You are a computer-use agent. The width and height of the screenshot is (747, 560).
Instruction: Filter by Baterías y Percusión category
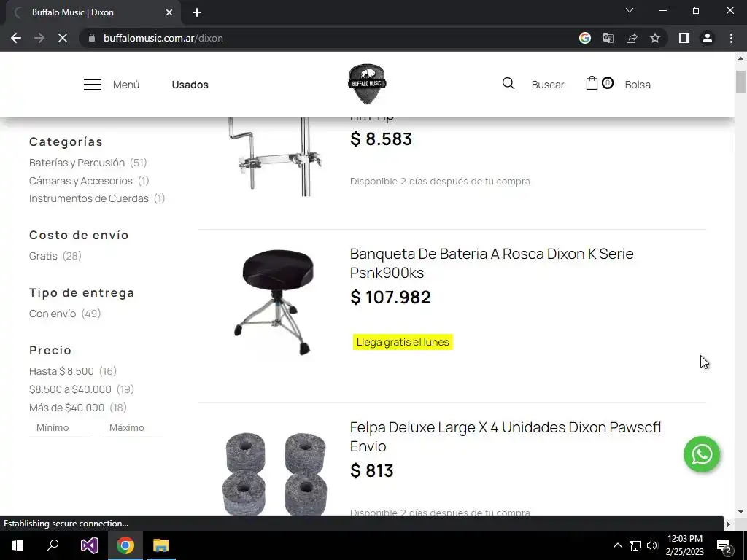[77, 163]
